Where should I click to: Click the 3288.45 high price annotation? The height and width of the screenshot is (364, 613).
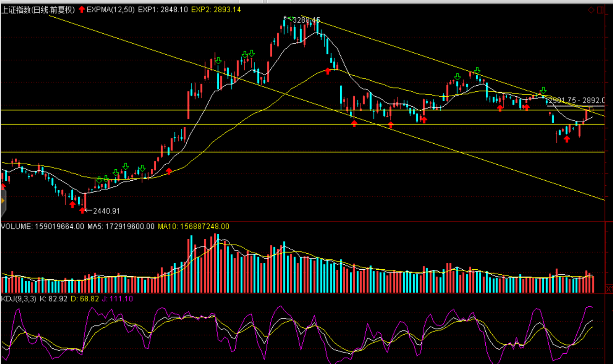pyautogui.click(x=306, y=20)
